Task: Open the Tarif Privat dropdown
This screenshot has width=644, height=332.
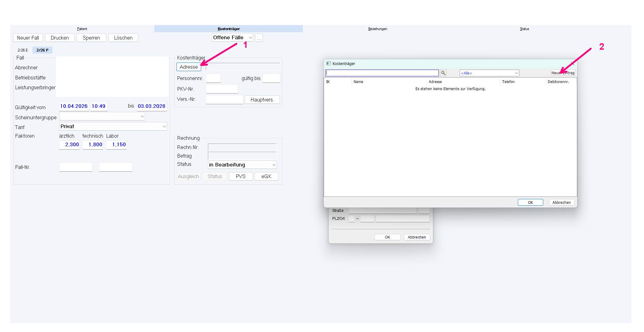Action: coord(113,126)
